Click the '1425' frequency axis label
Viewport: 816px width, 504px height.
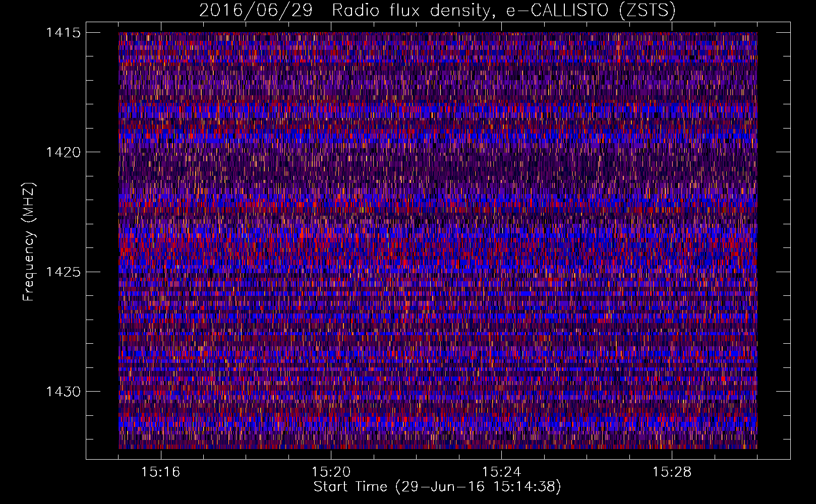coord(63,272)
